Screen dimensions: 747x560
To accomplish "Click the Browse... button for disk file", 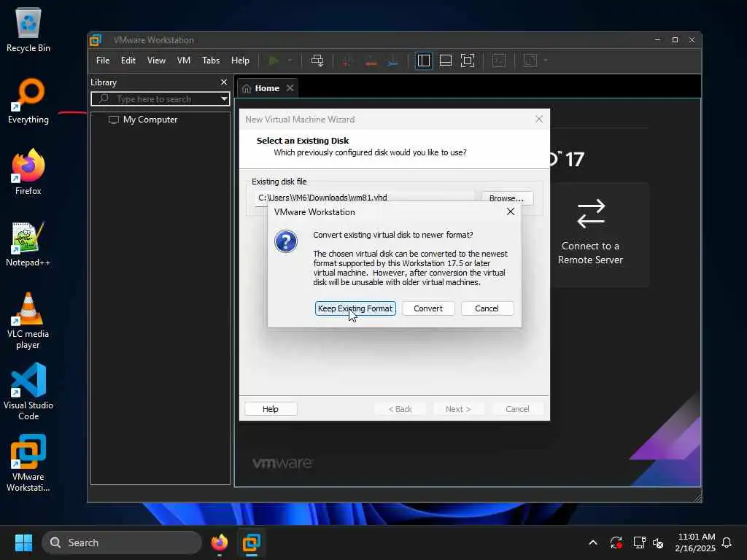I will coord(506,198).
